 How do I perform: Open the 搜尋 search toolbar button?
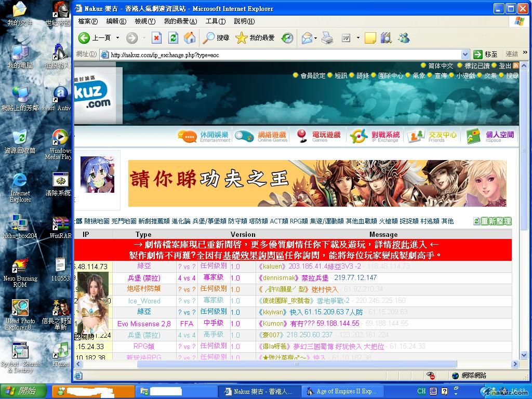[216, 38]
